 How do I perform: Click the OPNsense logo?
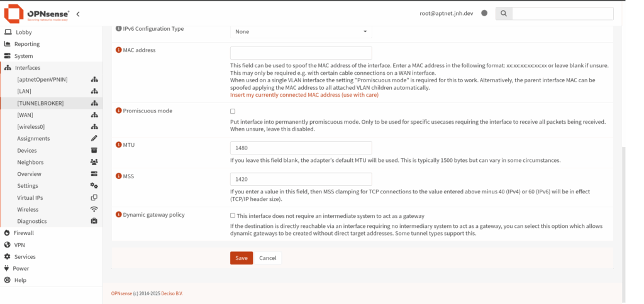click(36, 14)
